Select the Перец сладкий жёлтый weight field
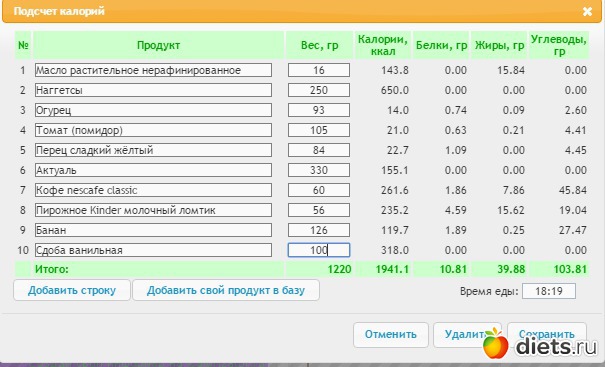Viewport: 605px width, 367px height. [319, 150]
